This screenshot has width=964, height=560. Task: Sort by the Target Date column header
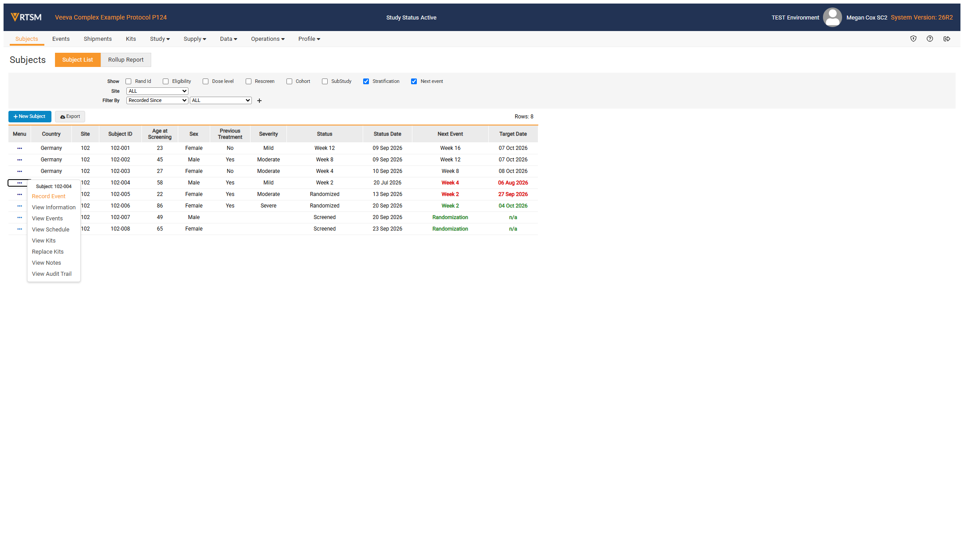513,134
